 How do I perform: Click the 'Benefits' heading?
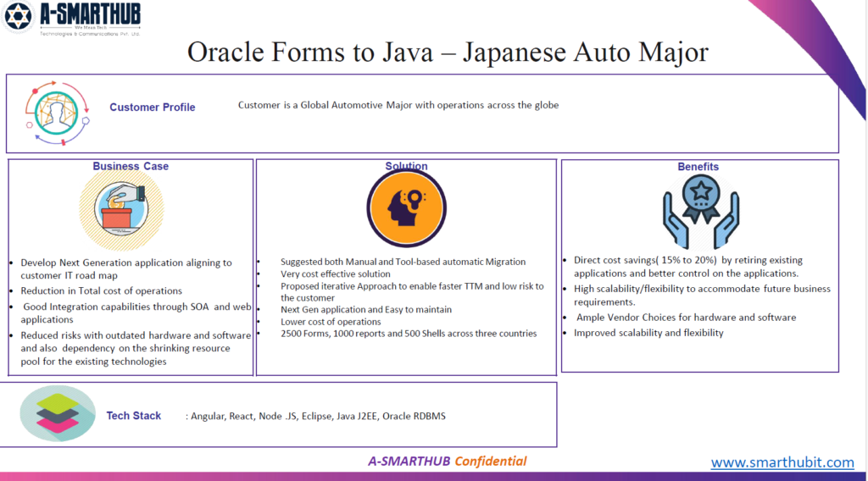[x=698, y=167]
